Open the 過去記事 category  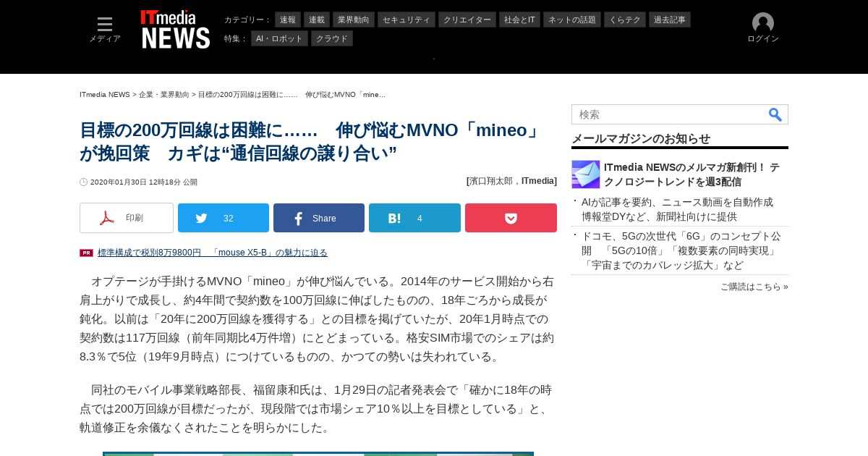[670, 20]
